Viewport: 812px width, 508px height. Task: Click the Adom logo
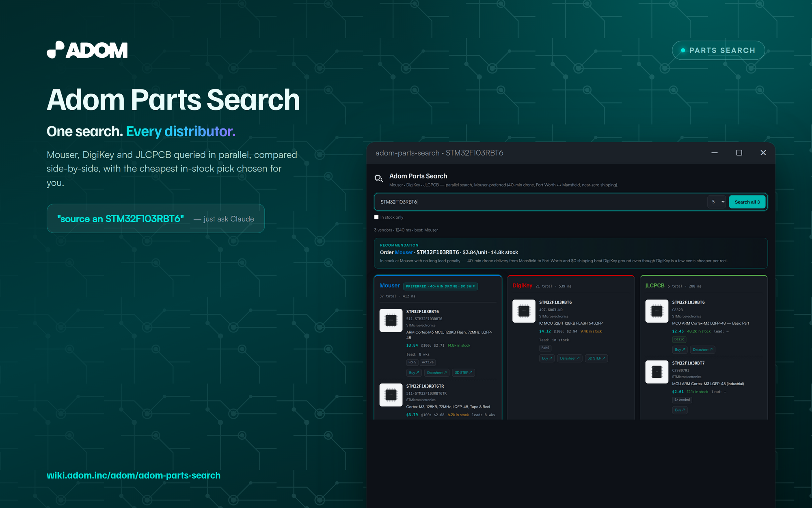[x=87, y=50]
